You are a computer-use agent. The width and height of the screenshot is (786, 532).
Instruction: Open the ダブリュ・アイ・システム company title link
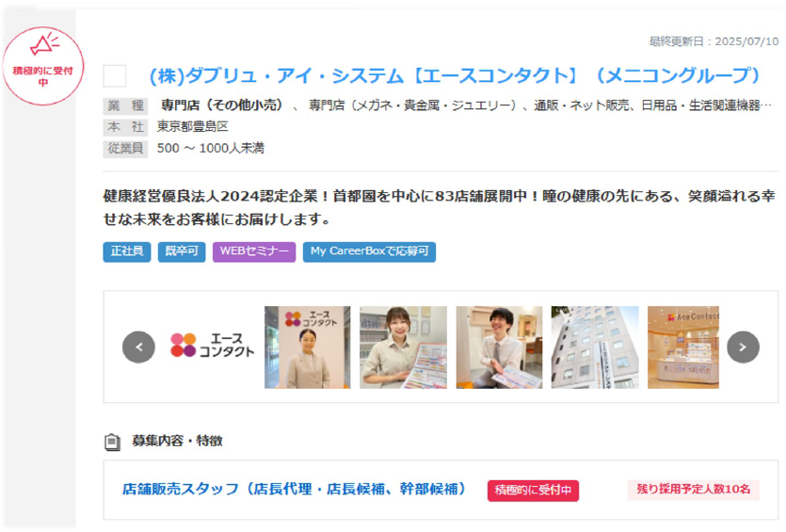[x=455, y=75]
